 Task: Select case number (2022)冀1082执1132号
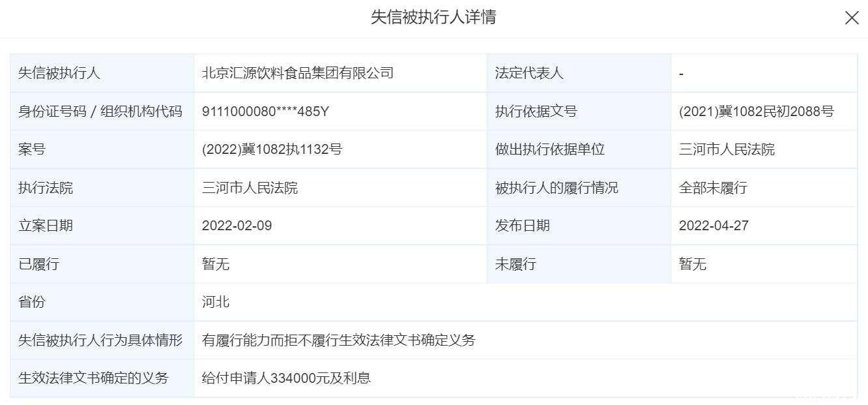272,149
